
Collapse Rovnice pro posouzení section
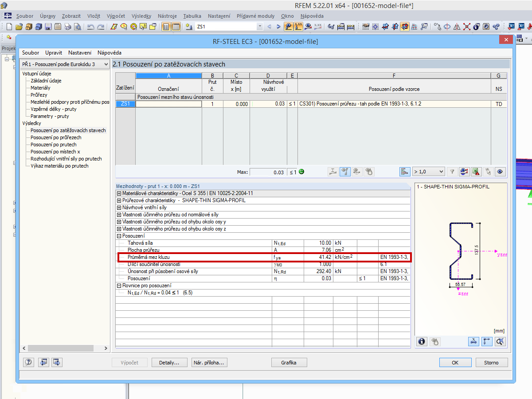coord(119,286)
